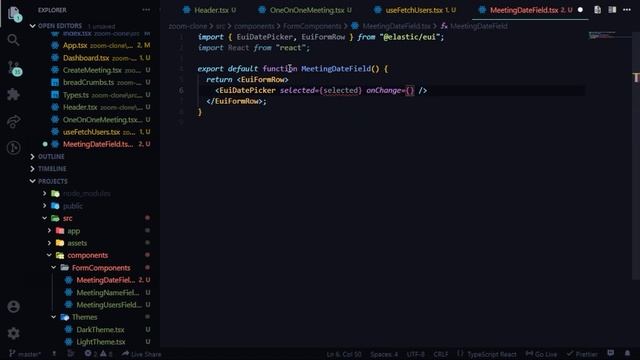Place cursor in EuiDatePicker code line
The width and height of the screenshot is (640, 360).
321,90
